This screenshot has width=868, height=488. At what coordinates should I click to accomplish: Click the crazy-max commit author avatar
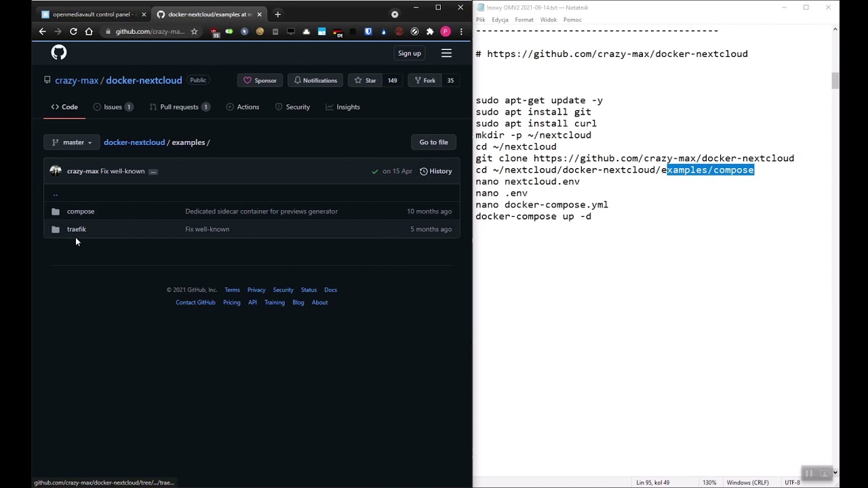point(56,171)
